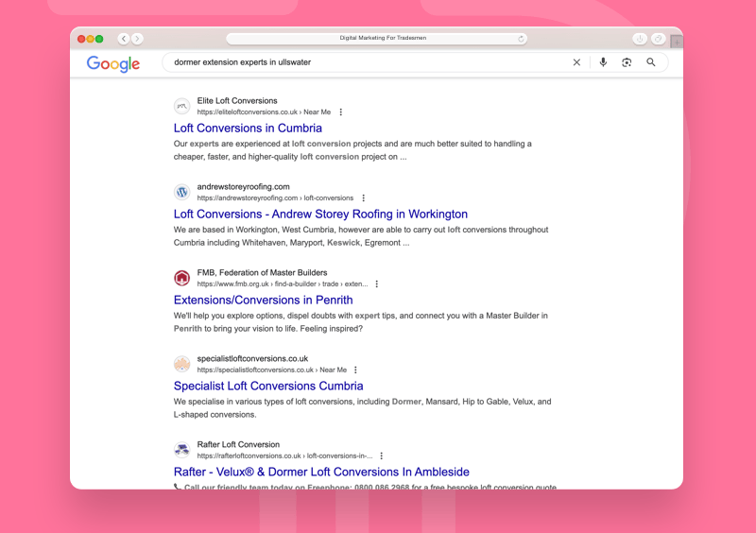Open 'Extensions/Conversions in Penrith' result
Viewport: 756px width, 533px height.
point(263,301)
